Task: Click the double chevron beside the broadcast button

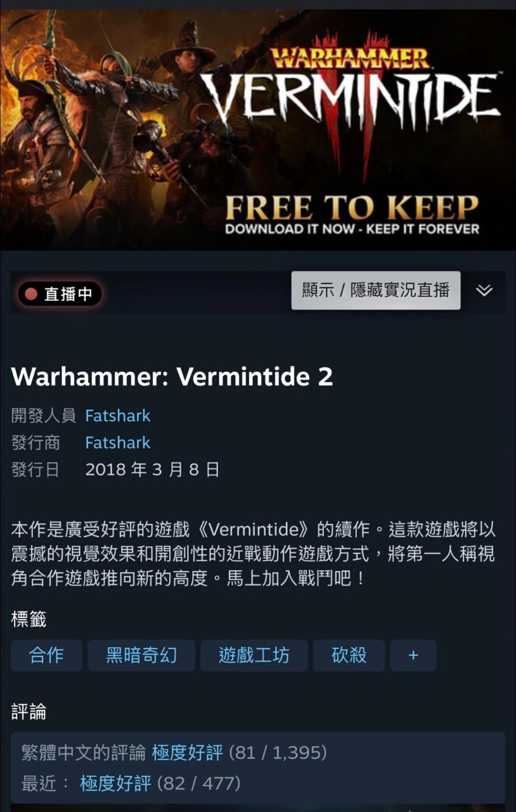Action: [x=484, y=291]
